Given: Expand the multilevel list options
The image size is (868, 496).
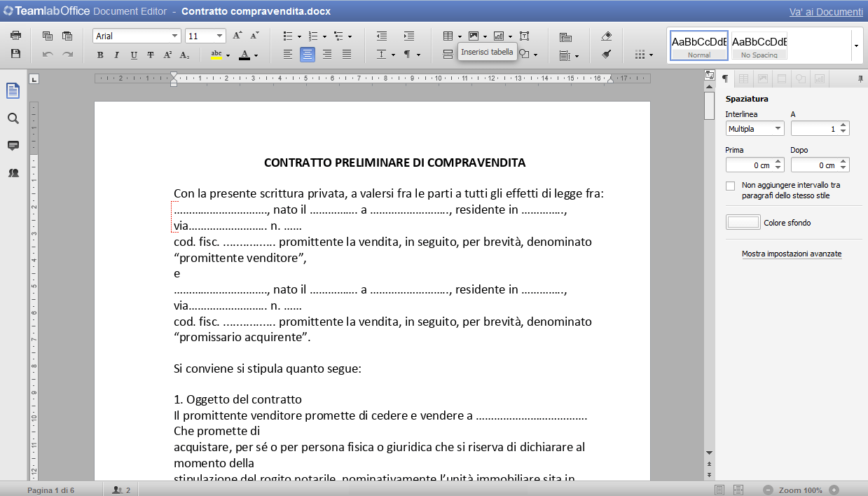Looking at the screenshot, I should 350,36.
